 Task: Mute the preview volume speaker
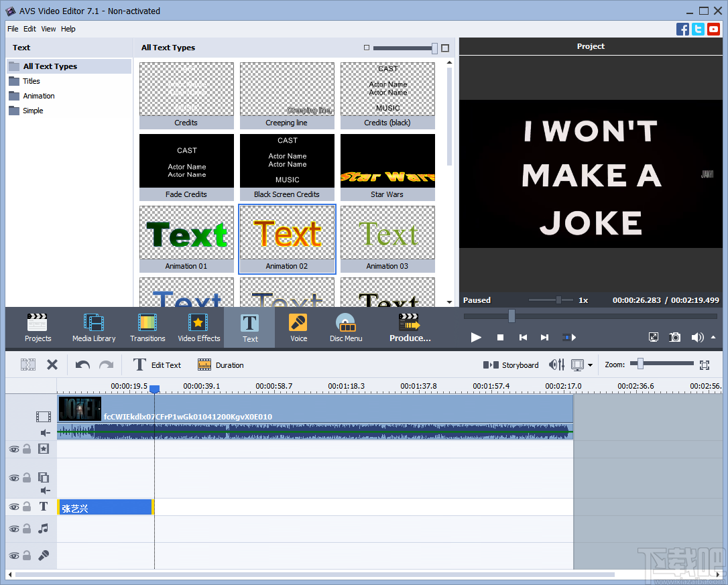(x=697, y=337)
